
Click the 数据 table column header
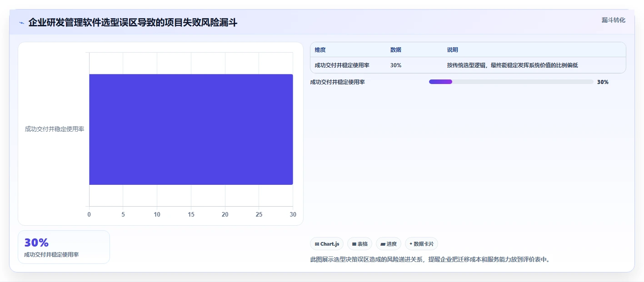click(x=396, y=50)
